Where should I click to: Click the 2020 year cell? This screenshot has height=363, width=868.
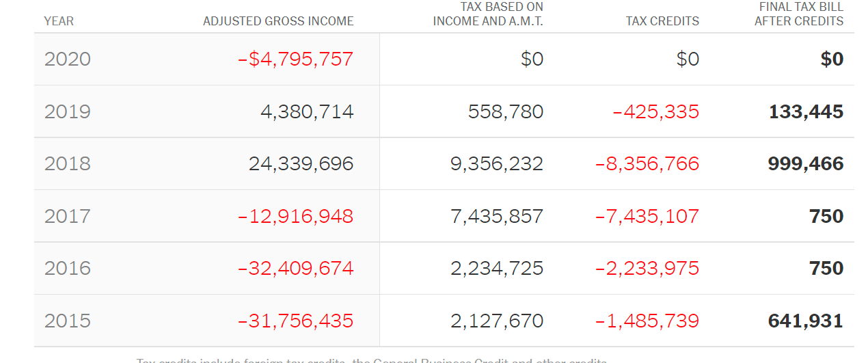click(x=68, y=59)
